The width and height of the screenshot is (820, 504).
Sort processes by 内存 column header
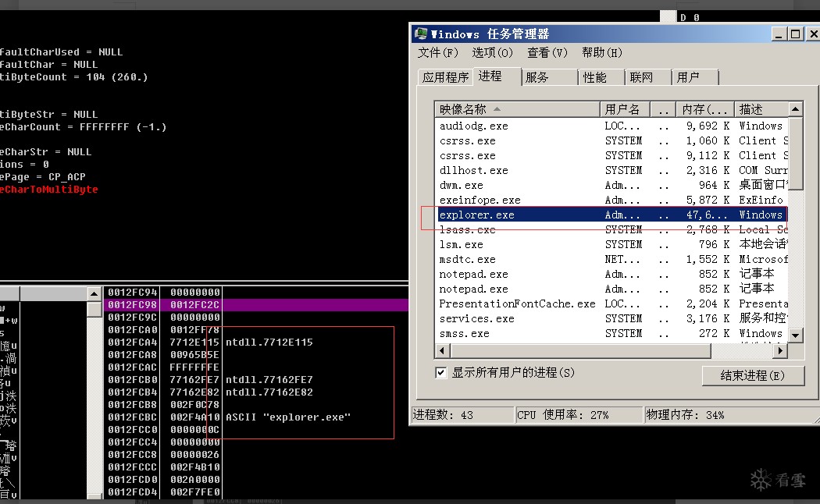pyautogui.click(x=705, y=109)
